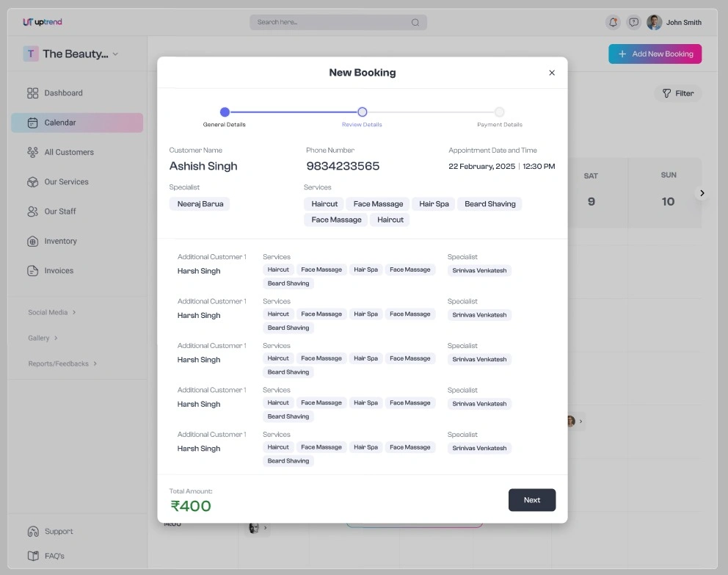Open the notification bell

(613, 22)
